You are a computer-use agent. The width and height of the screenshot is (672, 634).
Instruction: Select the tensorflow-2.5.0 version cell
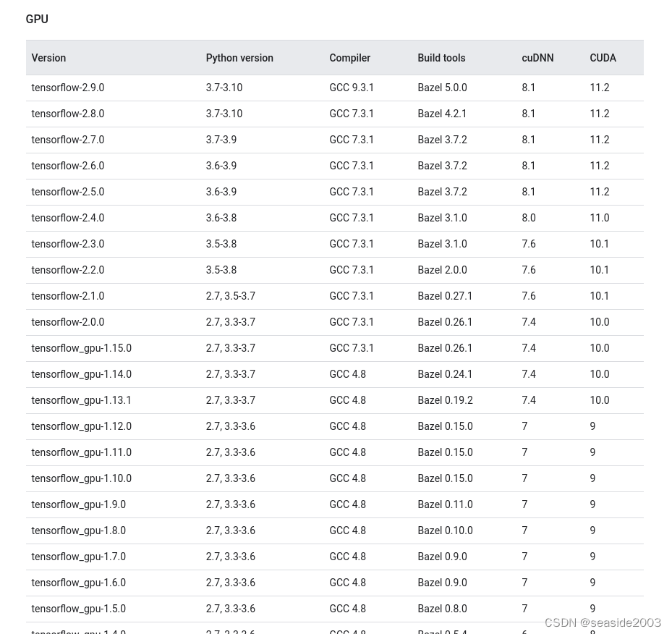point(68,192)
